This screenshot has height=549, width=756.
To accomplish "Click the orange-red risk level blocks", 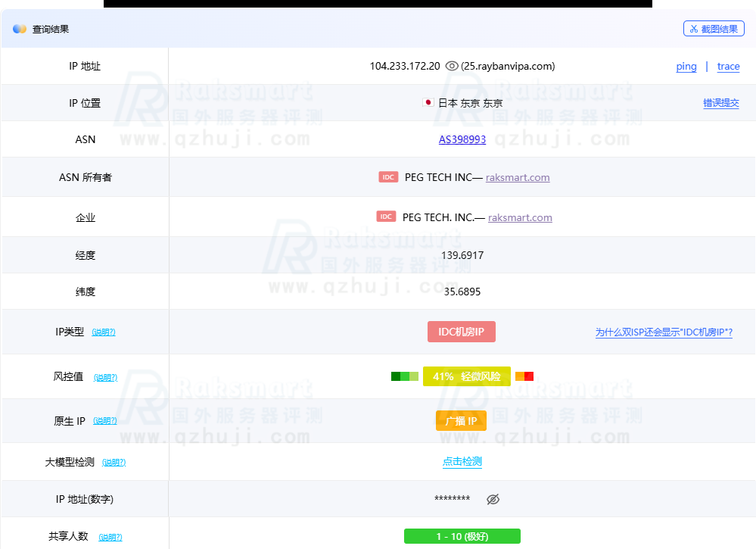I will (524, 376).
